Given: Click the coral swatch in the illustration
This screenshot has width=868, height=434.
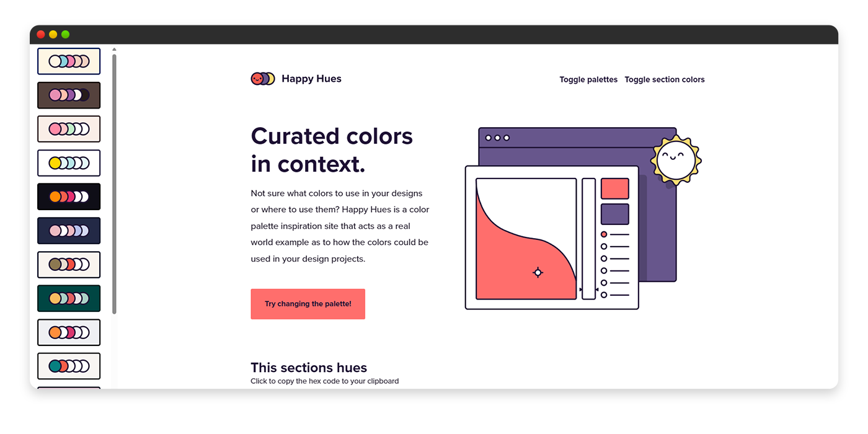Looking at the screenshot, I should pos(615,188).
